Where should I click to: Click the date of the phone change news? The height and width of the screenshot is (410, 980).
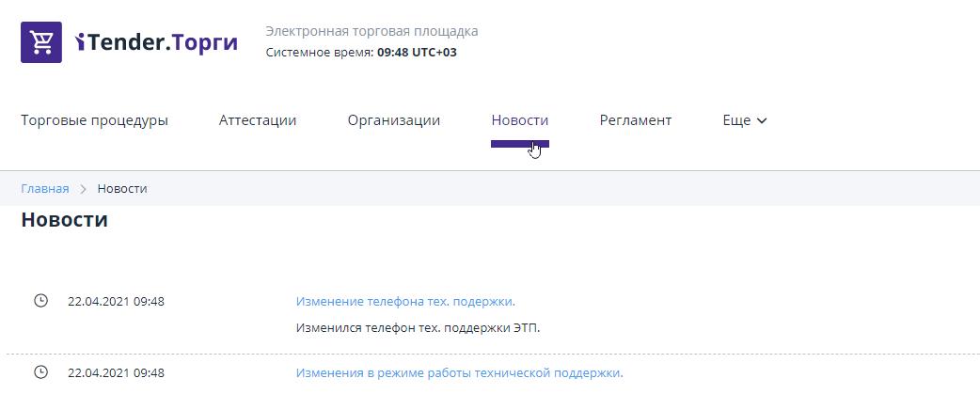tap(116, 302)
